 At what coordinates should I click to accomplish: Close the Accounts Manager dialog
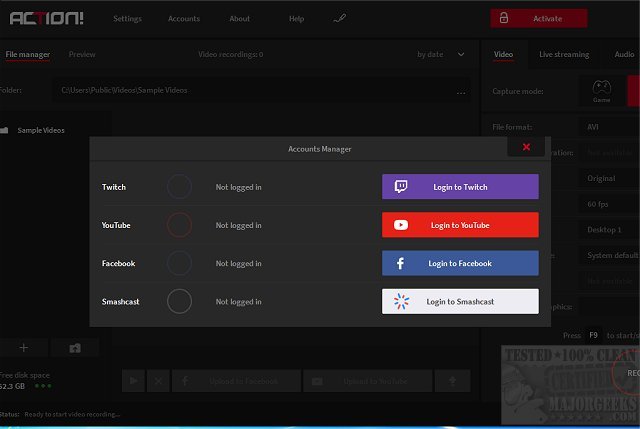click(x=526, y=148)
